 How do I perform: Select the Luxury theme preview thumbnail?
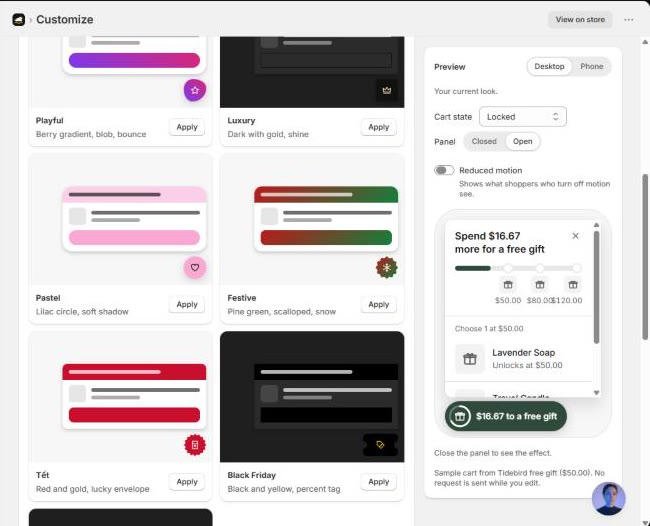[x=312, y=72]
